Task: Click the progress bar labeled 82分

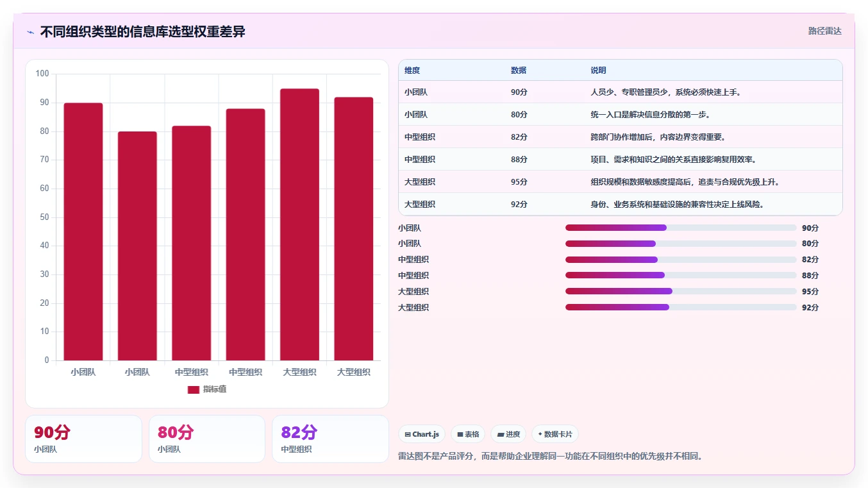Action: (x=681, y=260)
